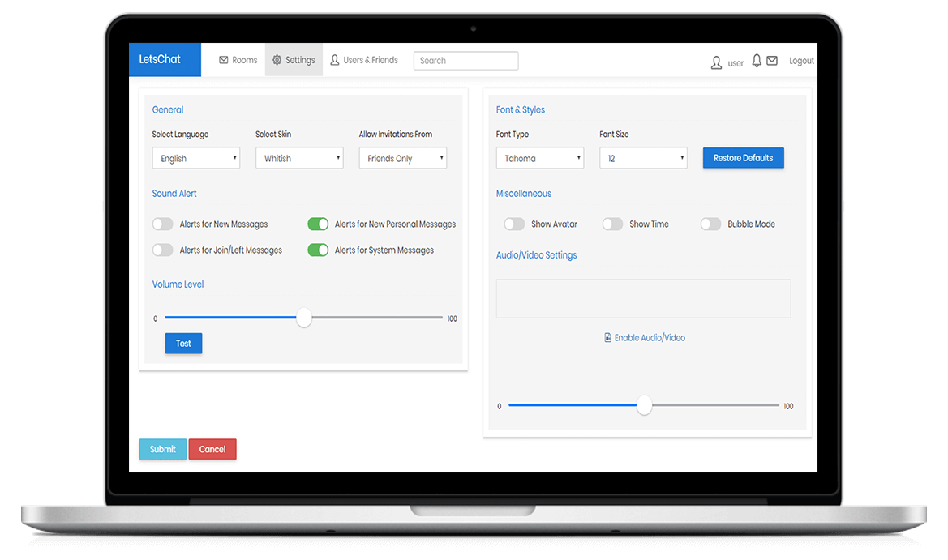948x560 pixels.
Task: Open the Font Size dropdown
Action: tap(643, 158)
